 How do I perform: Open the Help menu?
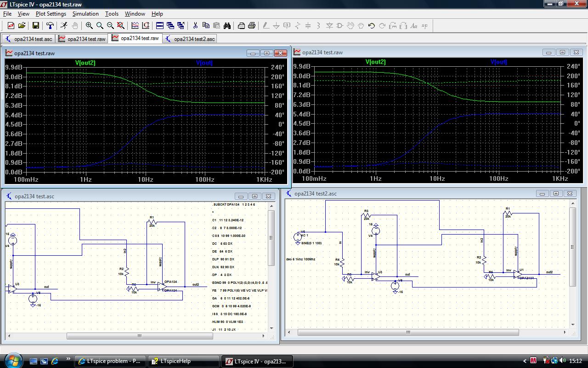coord(157,14)
